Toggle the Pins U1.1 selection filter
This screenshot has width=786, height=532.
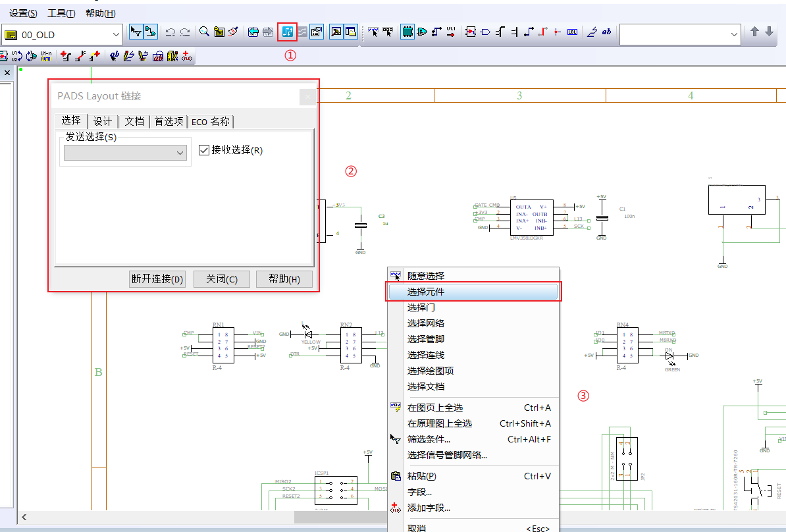coord(451,32)
